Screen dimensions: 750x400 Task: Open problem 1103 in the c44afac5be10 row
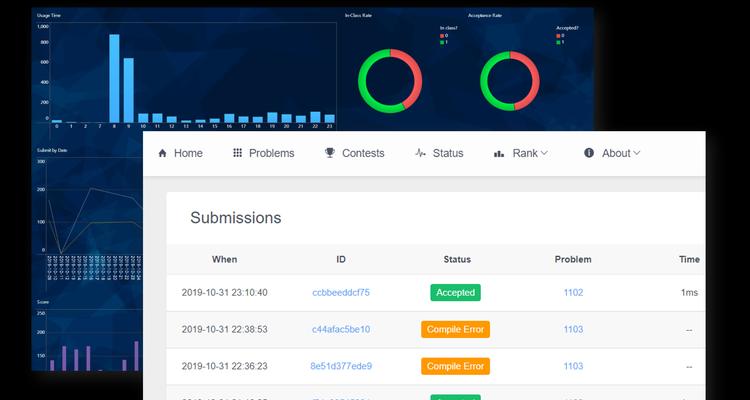click(x=573, y=329)
